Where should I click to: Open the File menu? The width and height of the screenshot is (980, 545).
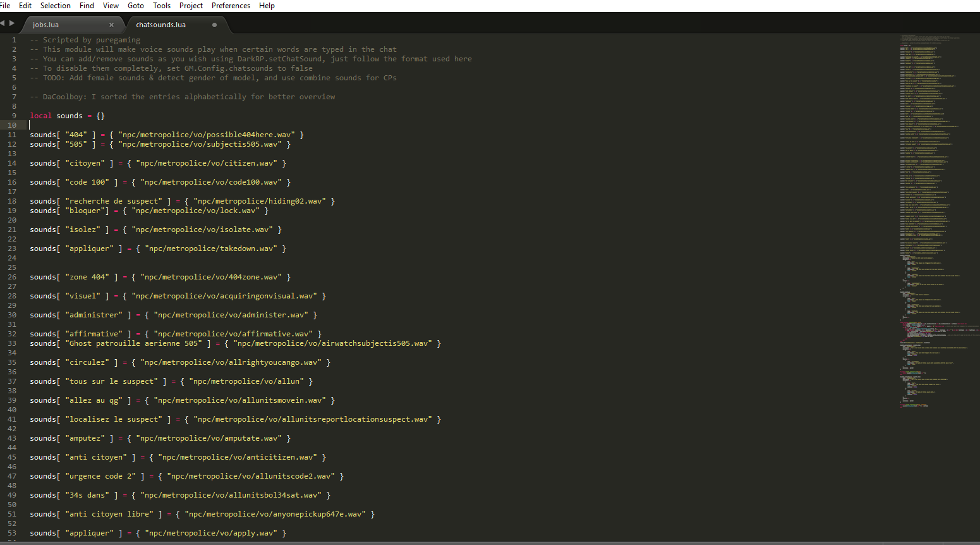tap(5, 6)
